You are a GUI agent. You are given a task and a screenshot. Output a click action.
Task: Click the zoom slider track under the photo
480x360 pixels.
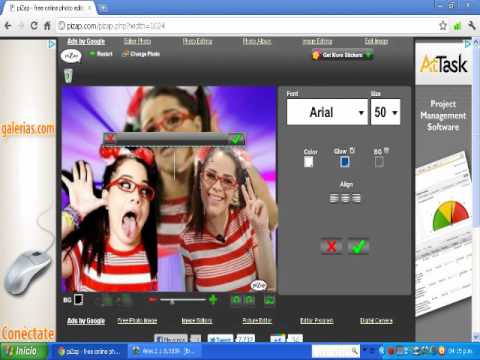point(183,300)
